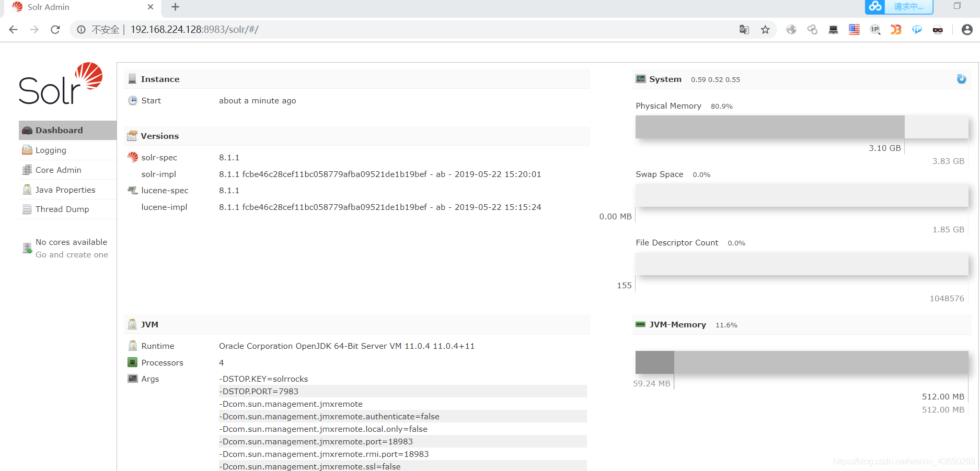Click the File Descriptor Count bar
The width and height of the screenshot is (980, 471).
click(x=802, y=264)
